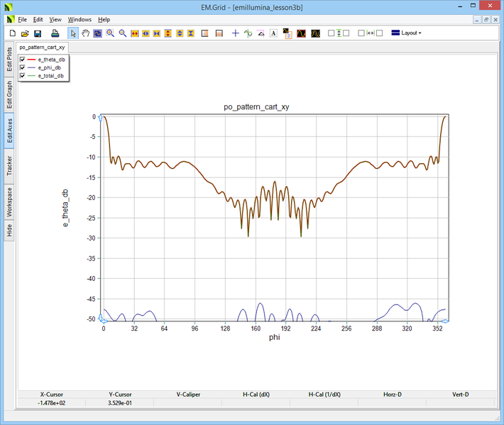Open the Windows menu
The width and height of the screenshot is (504, 425).
pyautogui.click(x=80, y=19)
